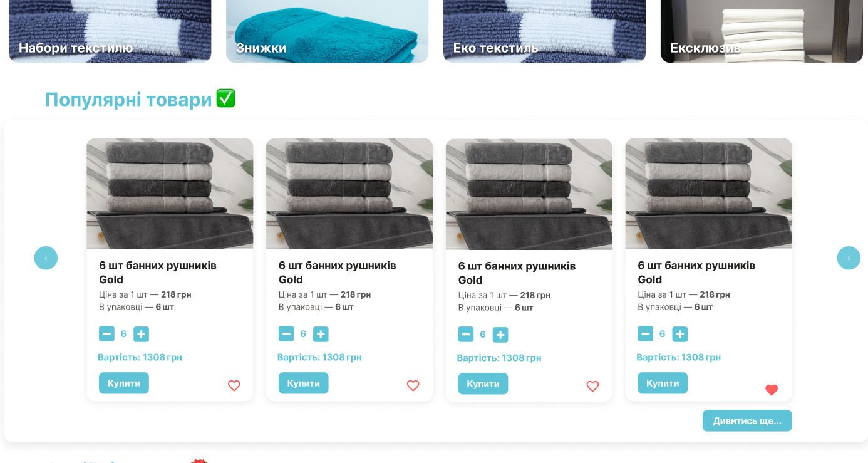Click the quantity value 6 on the first card
This screenshot has width=868, height=463.
point(124,334)
